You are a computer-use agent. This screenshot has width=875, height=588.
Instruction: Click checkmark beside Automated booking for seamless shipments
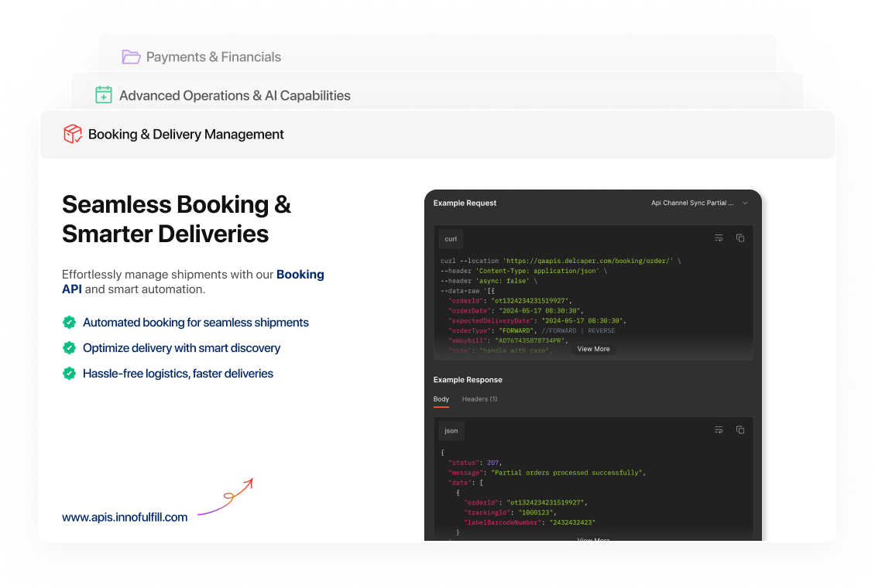point(69,323)
